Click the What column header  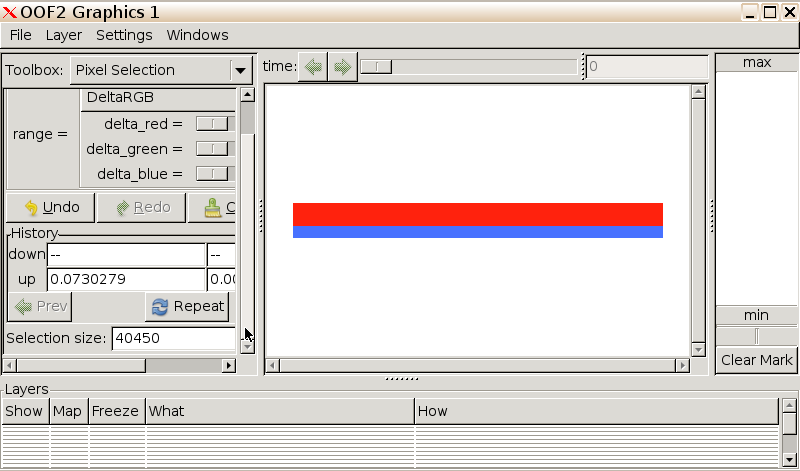[x=280, y=411]
